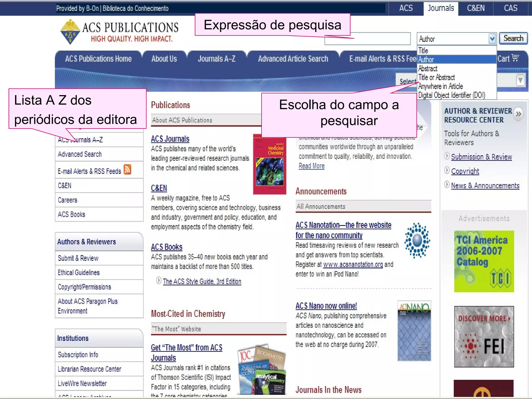The image size is (532, 399).
Task: Open the shopping cart icon
Action: (x=515, y=58)
